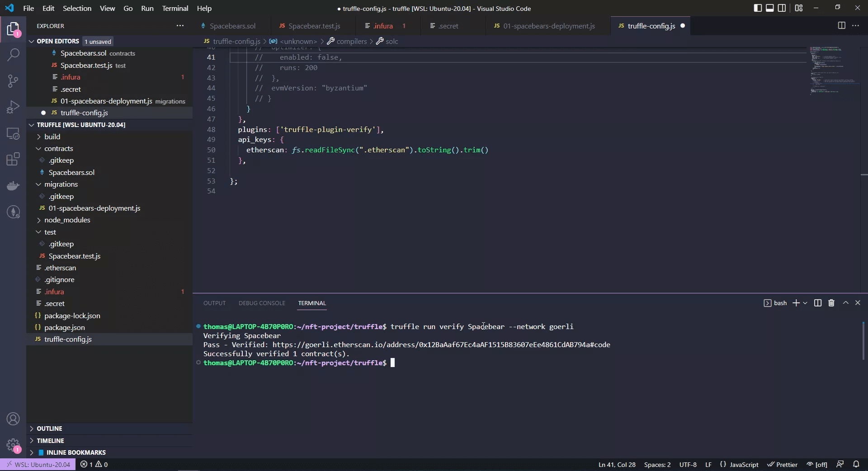Open the Search view in activity bar

coord(13,55)
